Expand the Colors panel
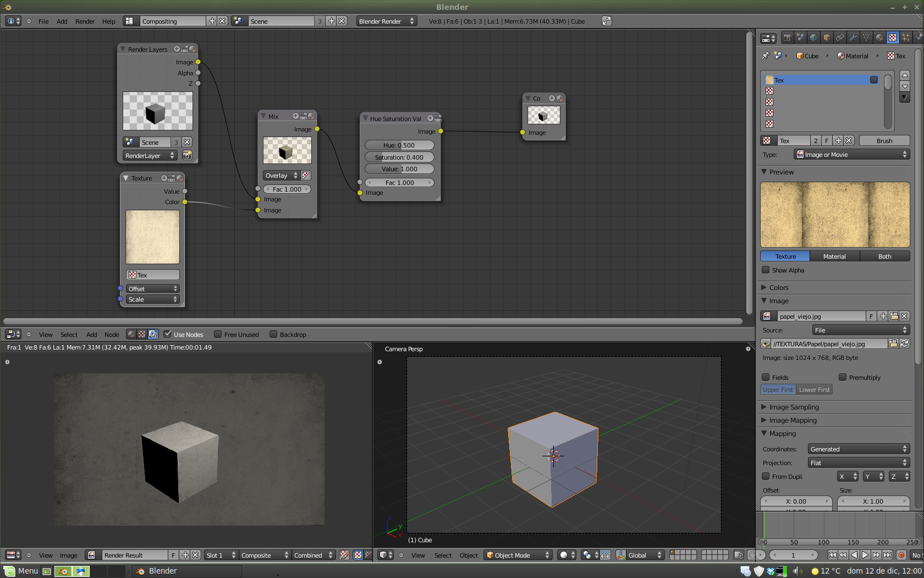This screenshot has width=924, height=578. 779,287
